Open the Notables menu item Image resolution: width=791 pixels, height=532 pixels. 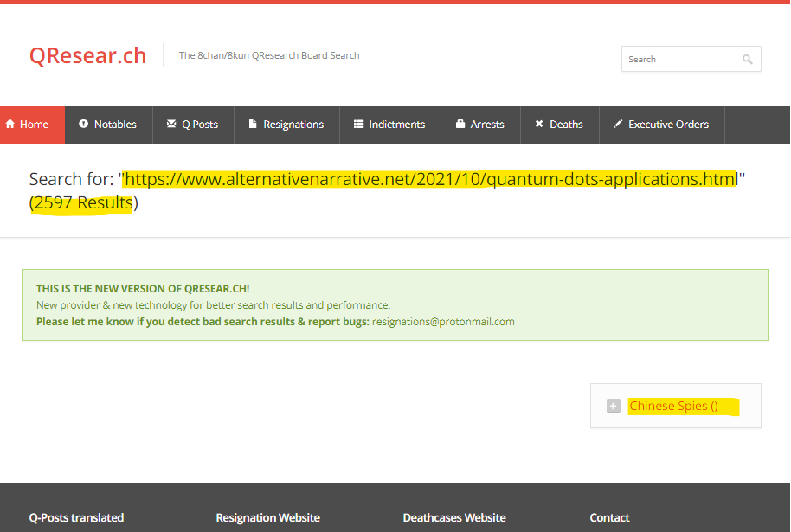point(108,125)
